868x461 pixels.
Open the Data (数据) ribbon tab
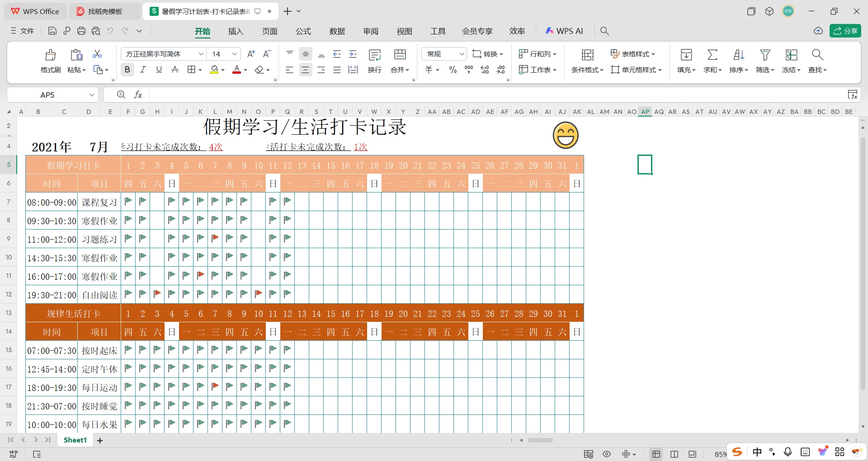point(337,31)
